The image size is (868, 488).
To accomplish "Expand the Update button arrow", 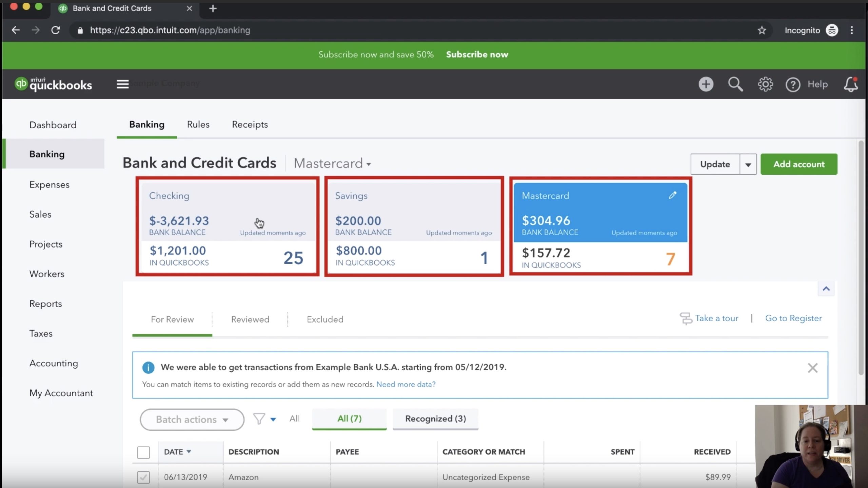I will click(748, 164).
